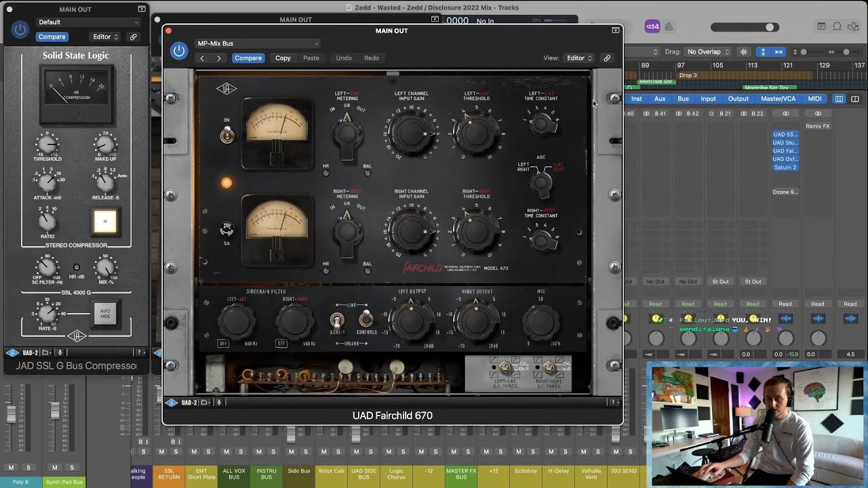The width and height of the screenshot is (868, 488).
Task: Select the Output mixer filter tab
Action: coord(738,99)
